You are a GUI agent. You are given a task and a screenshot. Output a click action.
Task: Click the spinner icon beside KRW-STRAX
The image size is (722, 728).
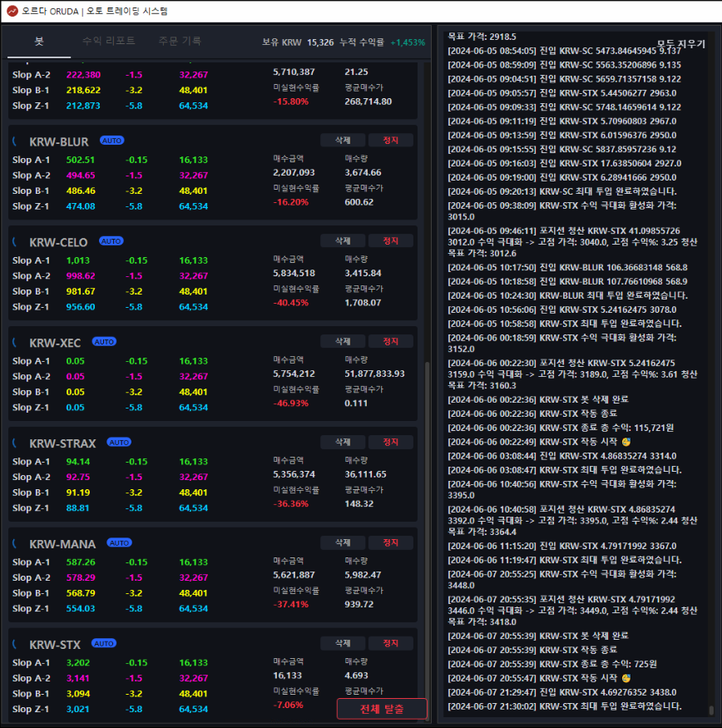[x=15, y=443]
